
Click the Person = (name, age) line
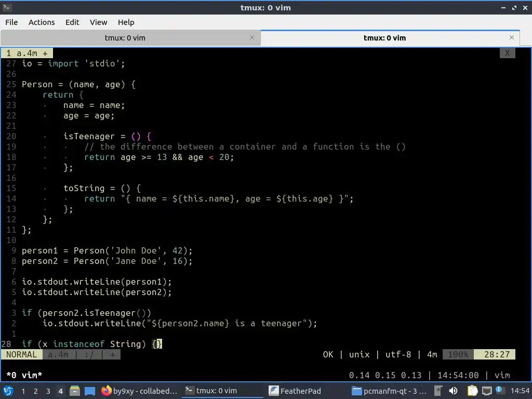tap(79, 85)
